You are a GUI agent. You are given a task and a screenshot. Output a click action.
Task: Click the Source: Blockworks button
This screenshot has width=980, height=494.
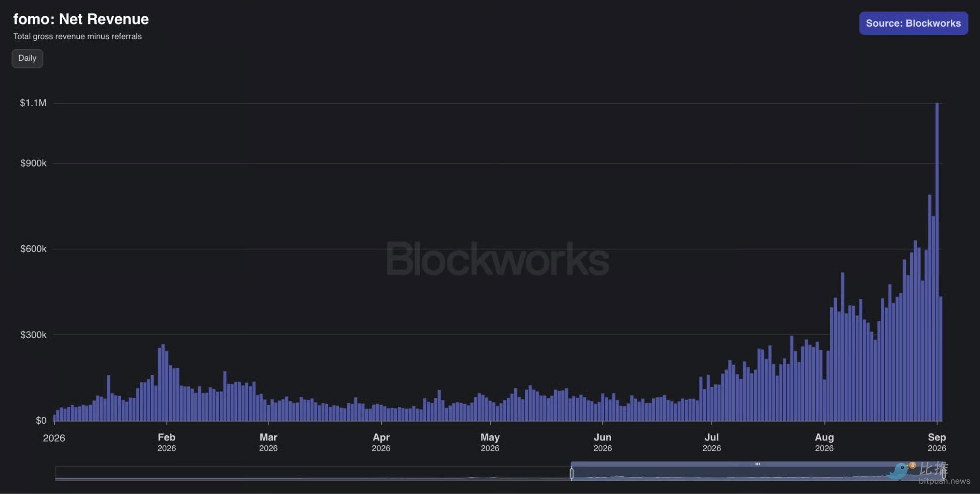913,23
